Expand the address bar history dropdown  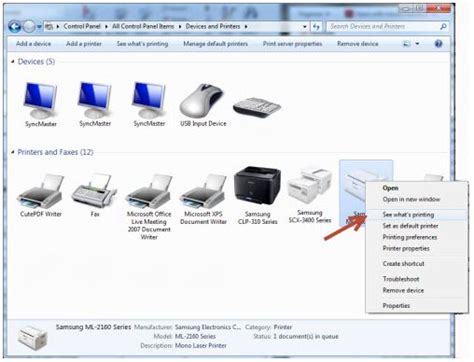pyautogui.click(x=305, y=27)
